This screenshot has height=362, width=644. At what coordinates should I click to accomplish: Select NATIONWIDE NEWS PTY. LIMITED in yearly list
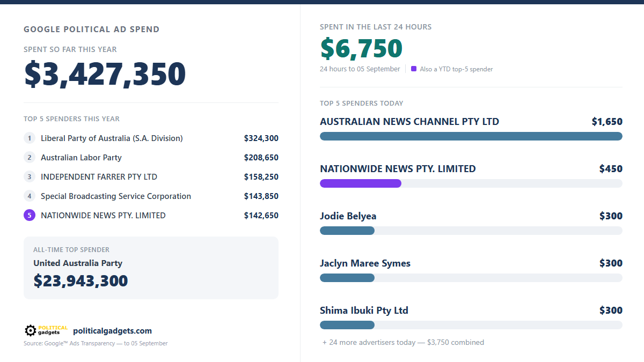click(103, 216)
